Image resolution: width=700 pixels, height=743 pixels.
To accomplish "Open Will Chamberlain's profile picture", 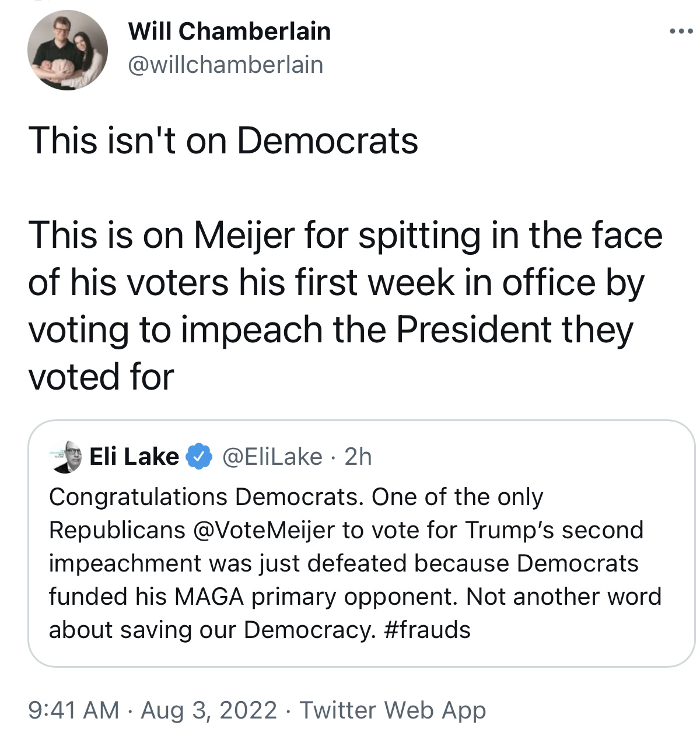I will click(68, 50).
